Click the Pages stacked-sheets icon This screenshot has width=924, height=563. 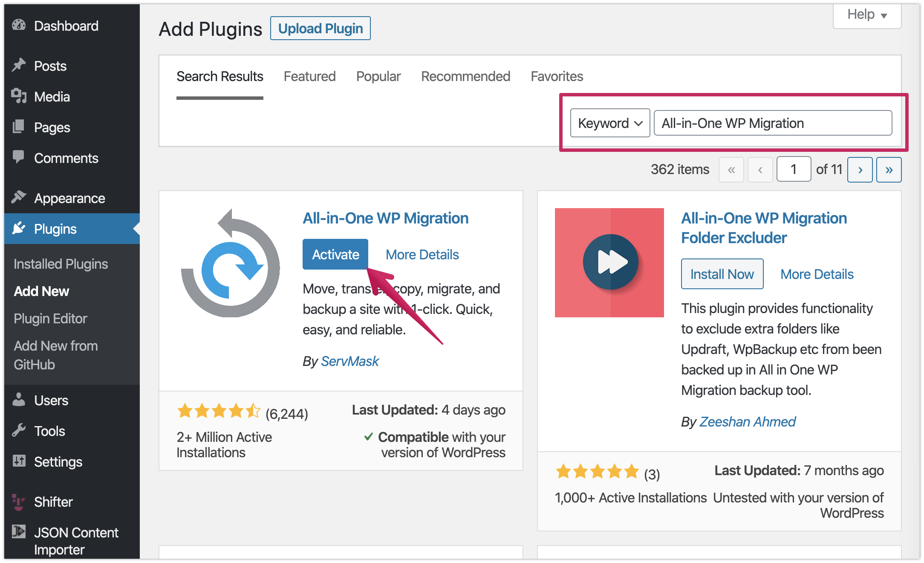[x=19, y=127]
